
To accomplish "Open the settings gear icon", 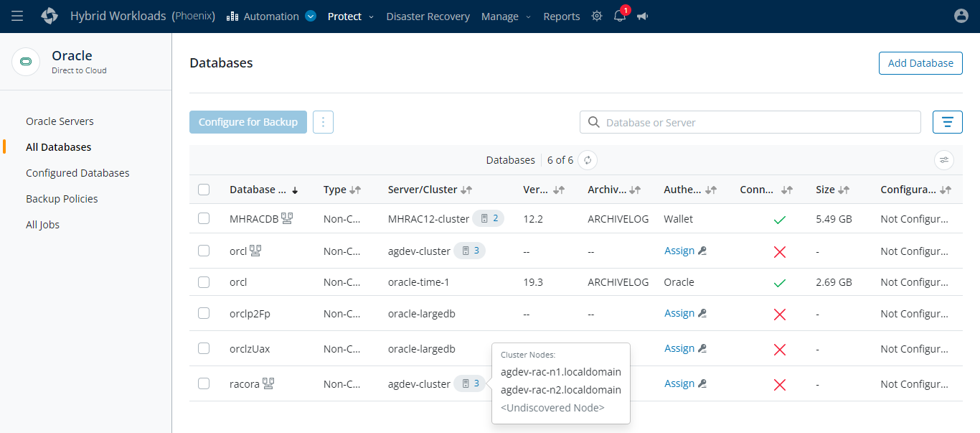I will [x=597, y=17].
